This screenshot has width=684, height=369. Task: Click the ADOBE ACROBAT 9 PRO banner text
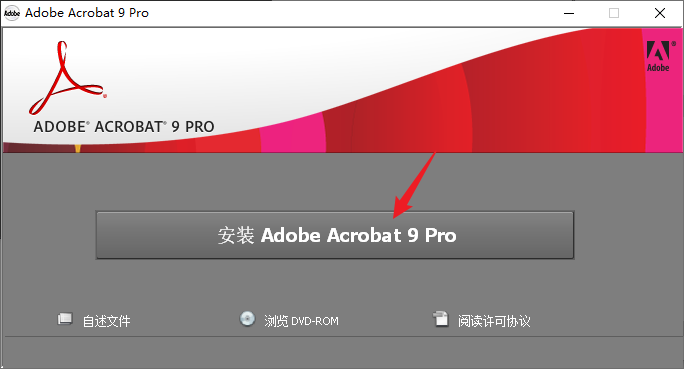[x=124, y=127]
